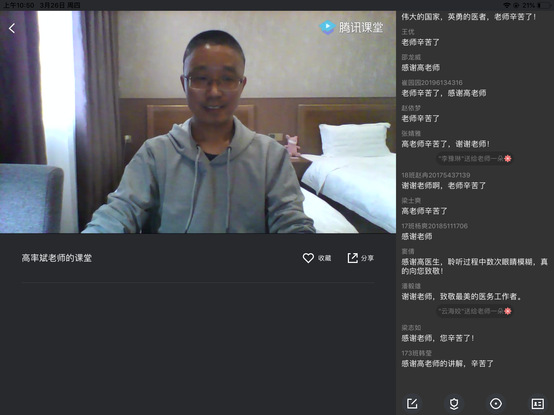The width and height of the screenshot is (554, 415).
Task: Tap the flower gift notice from 李豫琳
Action: 474,159
